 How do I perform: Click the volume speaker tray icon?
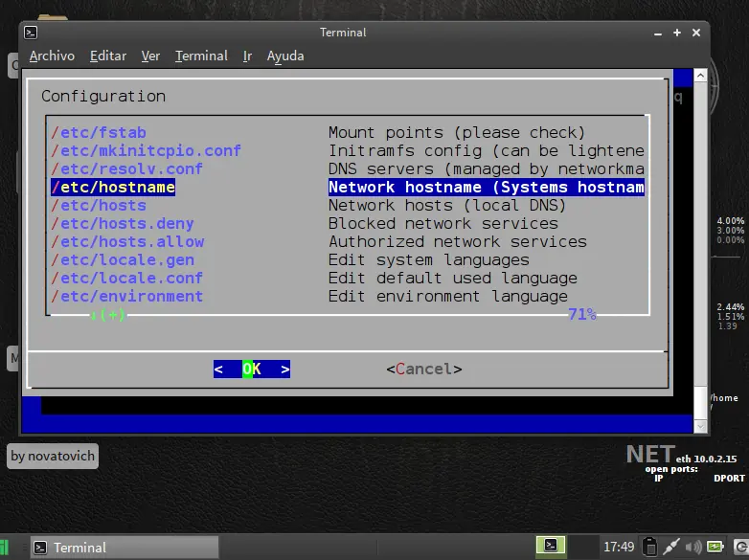coord(693,547)
